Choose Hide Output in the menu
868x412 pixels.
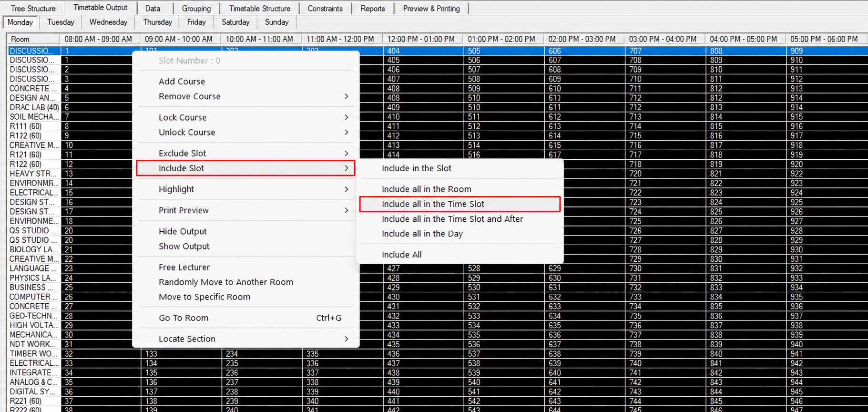[245, 231]
